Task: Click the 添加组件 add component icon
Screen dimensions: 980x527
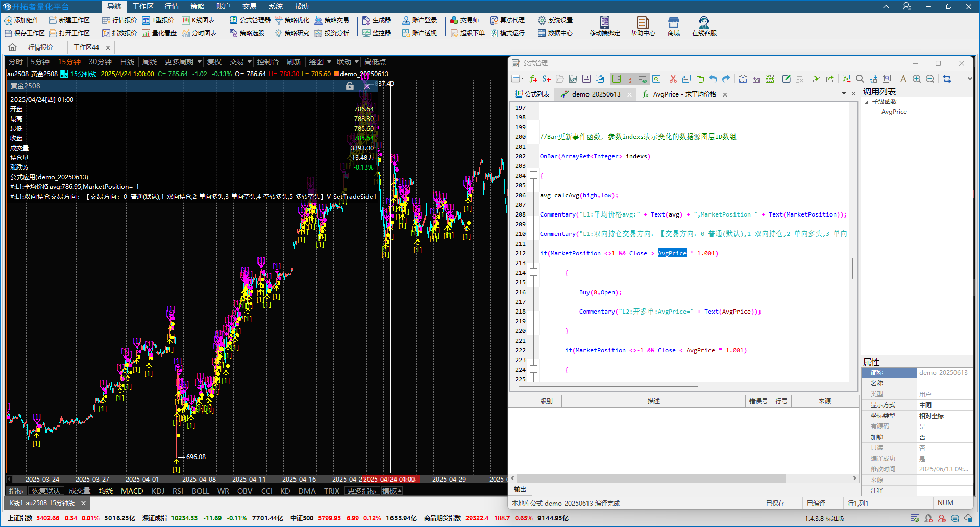Action: pos(9,20)
